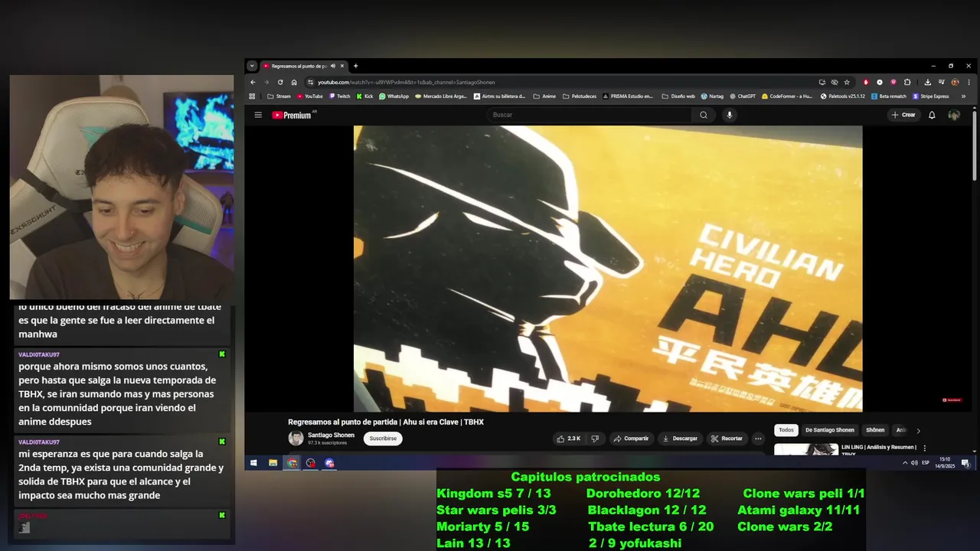Open the Twitch bookmark

(340, 96)
